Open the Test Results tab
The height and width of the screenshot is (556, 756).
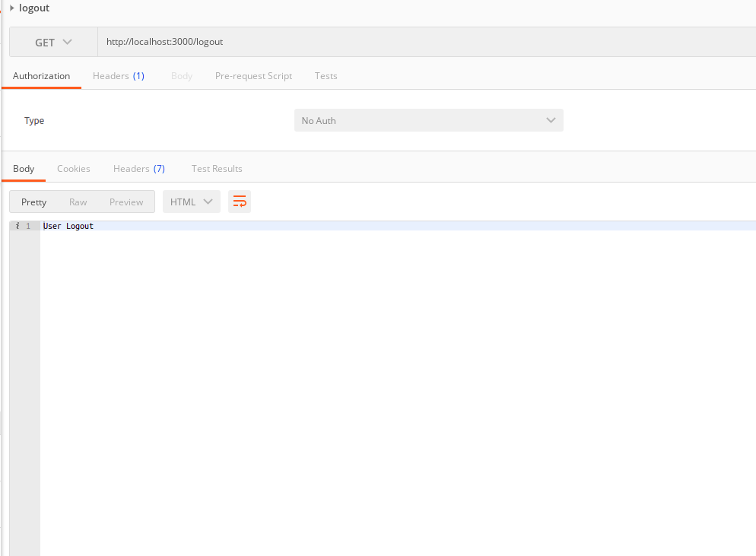[217, 169]
